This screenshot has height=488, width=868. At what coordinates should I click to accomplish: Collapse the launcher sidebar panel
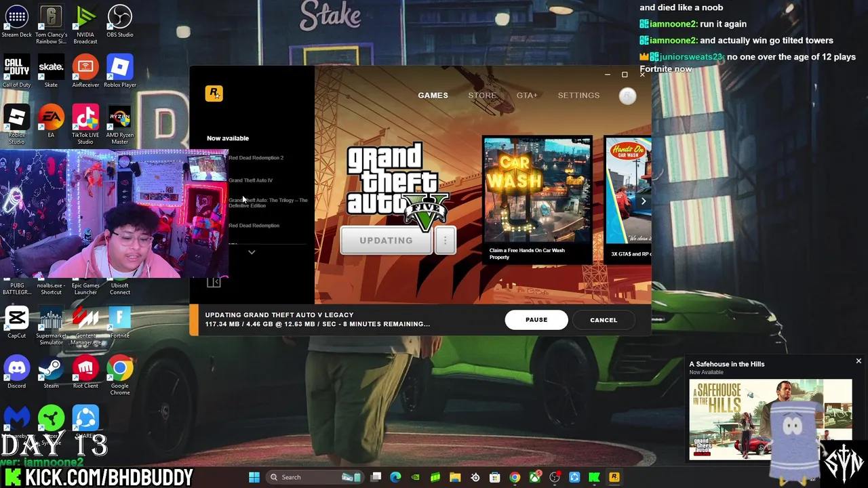click(214, 283)
